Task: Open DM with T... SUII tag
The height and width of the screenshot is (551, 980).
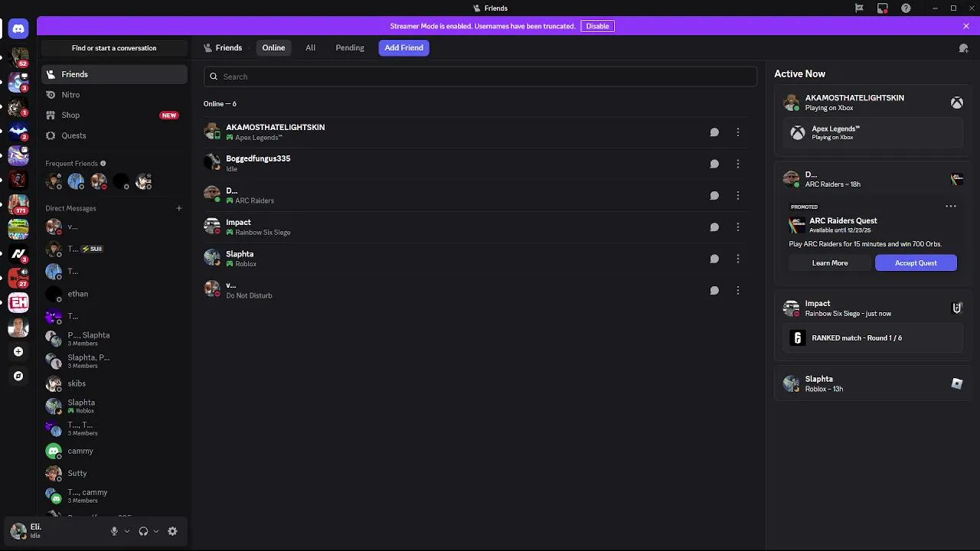Action: pyautogui.click(x=114, y=249)
